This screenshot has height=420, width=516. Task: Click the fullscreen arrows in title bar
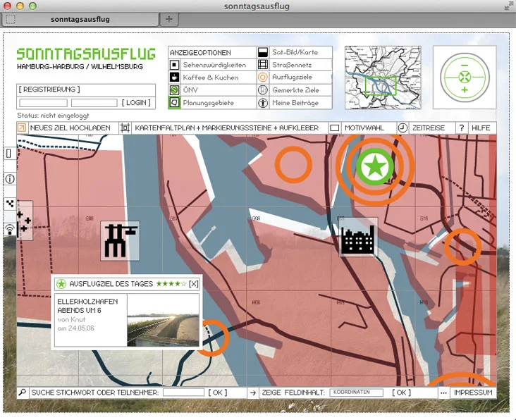509,6
